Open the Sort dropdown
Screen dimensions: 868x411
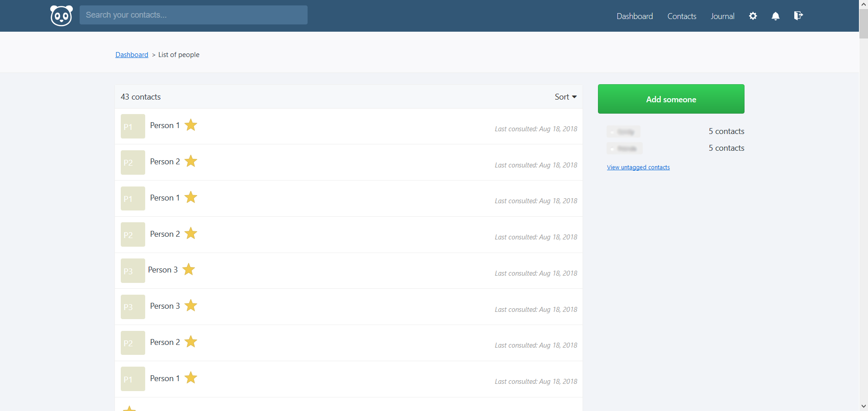coord(565,97)
